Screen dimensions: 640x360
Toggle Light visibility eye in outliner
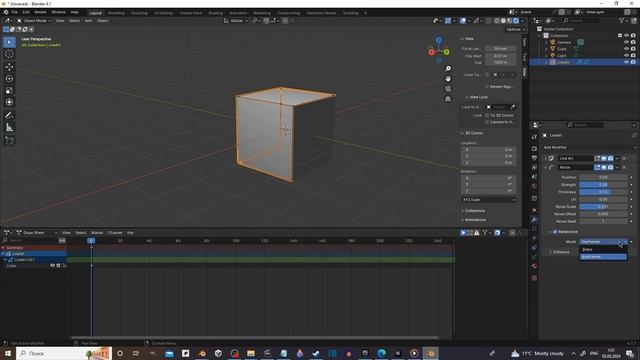626,56
